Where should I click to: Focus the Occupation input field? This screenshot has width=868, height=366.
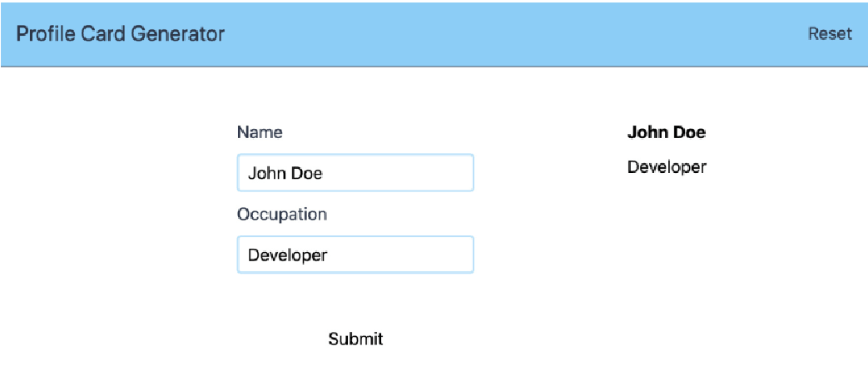pyautogui.click(x=355, y=255)
